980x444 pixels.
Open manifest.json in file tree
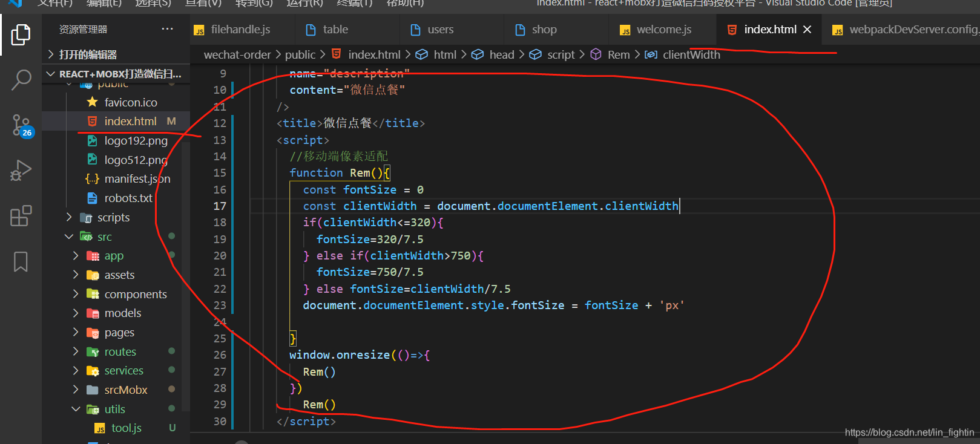coord(137,179)
